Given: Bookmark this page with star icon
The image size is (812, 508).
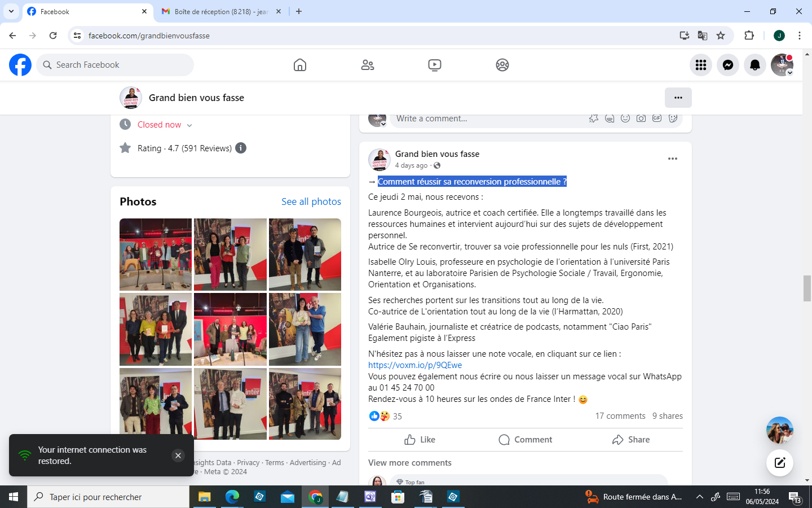Looking at the screenshot, I should tap(721, 36).
